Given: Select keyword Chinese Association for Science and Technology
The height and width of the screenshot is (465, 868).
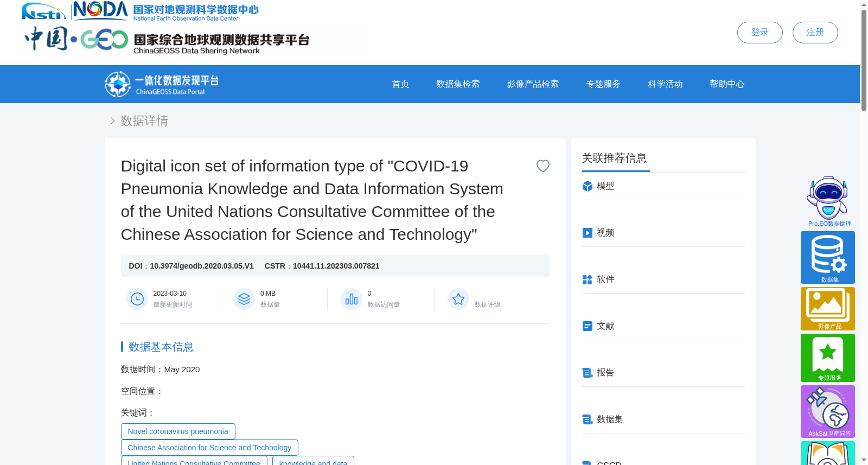Looking at the screenshot, I should pos(209,448).
